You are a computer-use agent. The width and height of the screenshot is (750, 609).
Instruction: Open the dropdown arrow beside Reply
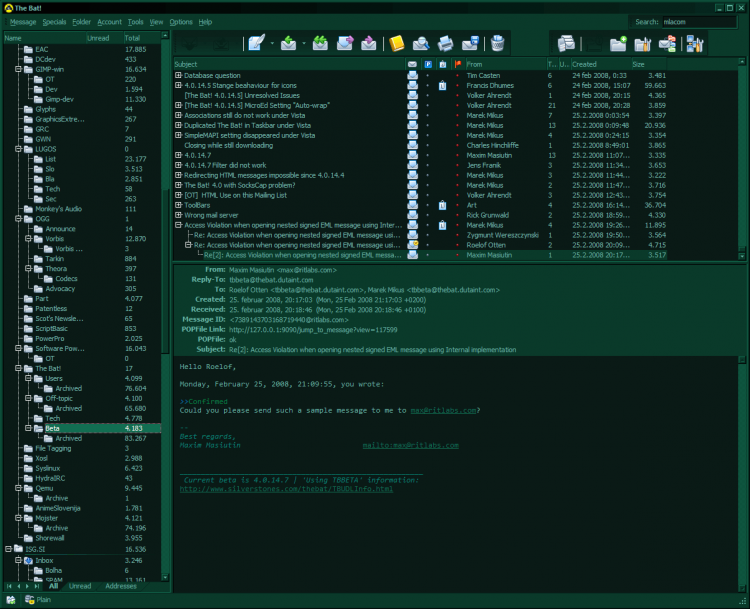(x=304, y=44)
